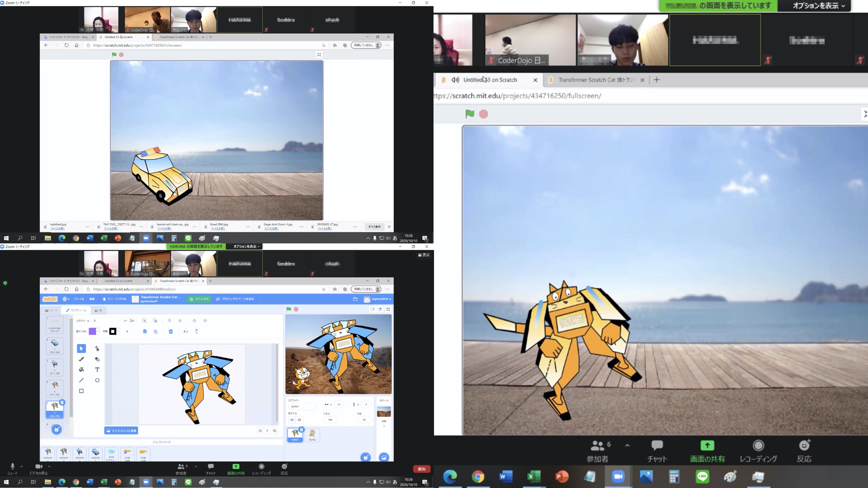
Task: Open the 枠線 outline color dropdown
Action: 118,331
